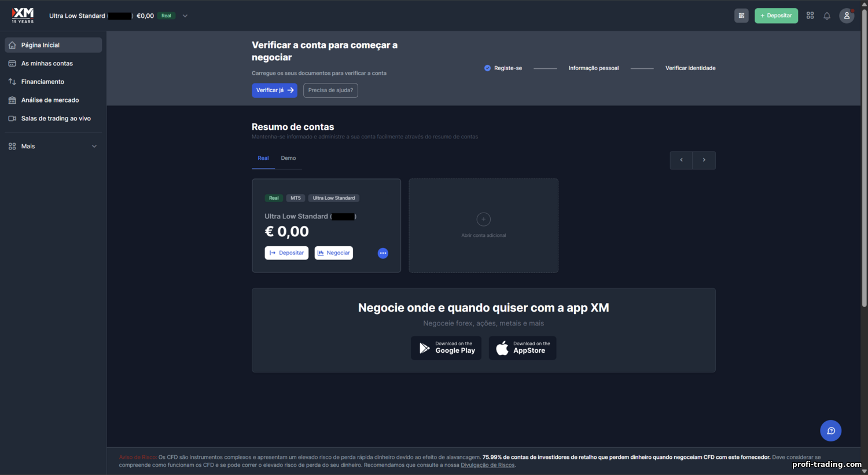This screenshot has width=868, height=475.
Task: Go to next account with right arrow
Action: 704,160
